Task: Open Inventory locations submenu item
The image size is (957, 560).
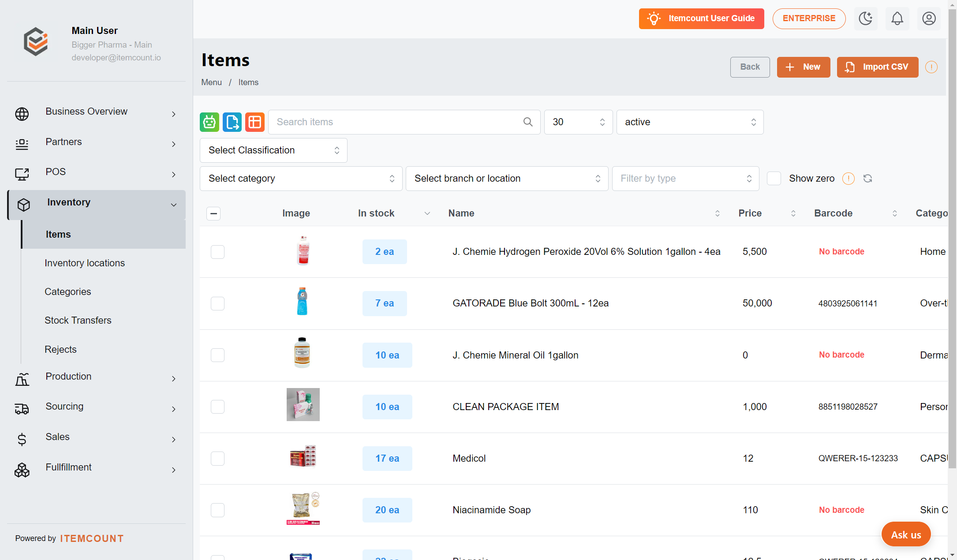Action: click(x=85, y=263)
